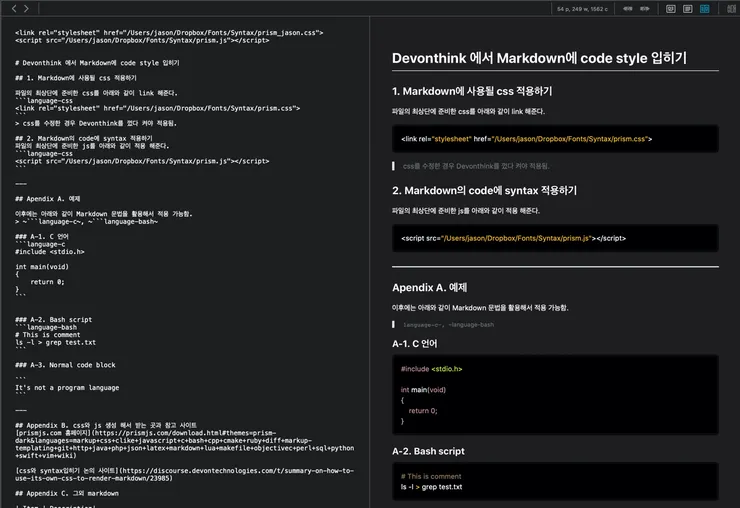The image size is (740, 508).
Task: Open the toolbar icon at the far right edge
Action: (732, 9)
